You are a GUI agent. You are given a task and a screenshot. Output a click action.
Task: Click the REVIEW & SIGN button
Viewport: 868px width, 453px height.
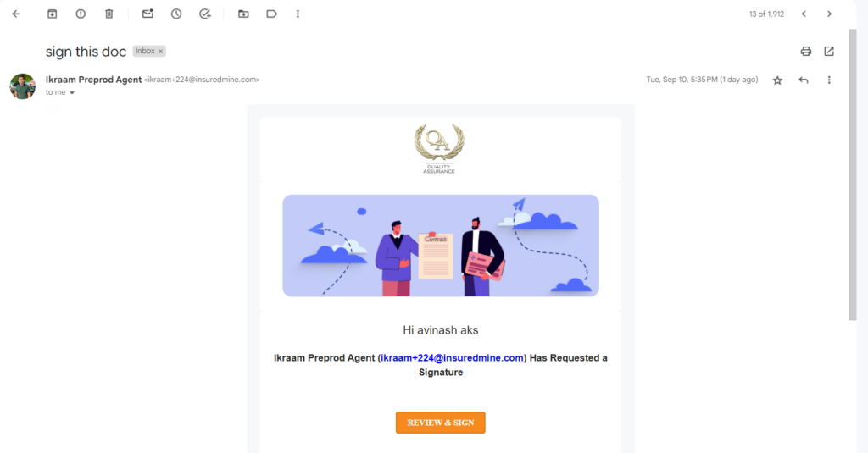(441, 423)
